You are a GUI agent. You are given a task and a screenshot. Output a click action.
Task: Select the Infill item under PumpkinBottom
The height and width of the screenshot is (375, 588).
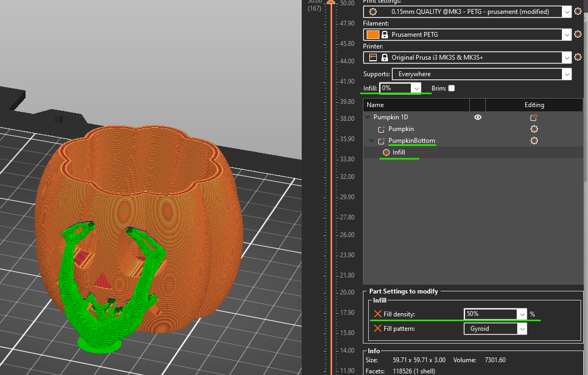point(398,152)
